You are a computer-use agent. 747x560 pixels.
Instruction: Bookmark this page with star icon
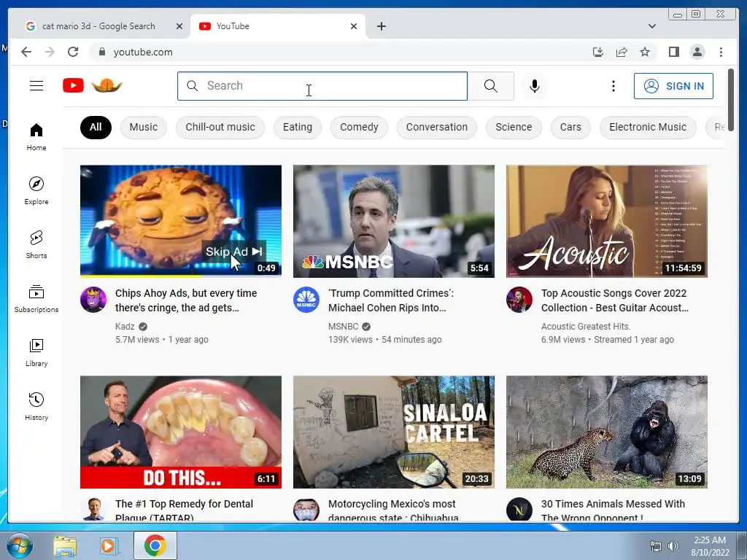point(645,52)
